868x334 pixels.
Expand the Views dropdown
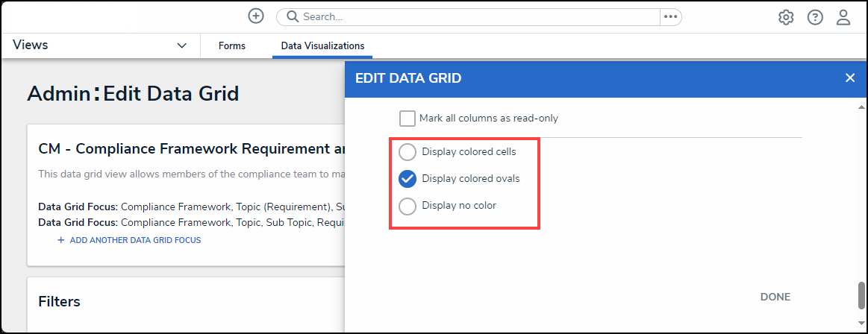coord(181,45)
